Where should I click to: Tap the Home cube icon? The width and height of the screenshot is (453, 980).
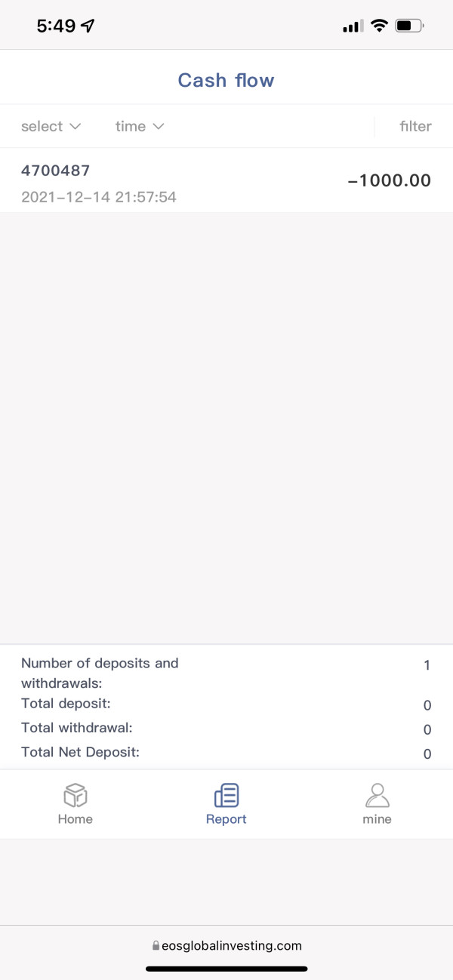click(x=75, y=795)
